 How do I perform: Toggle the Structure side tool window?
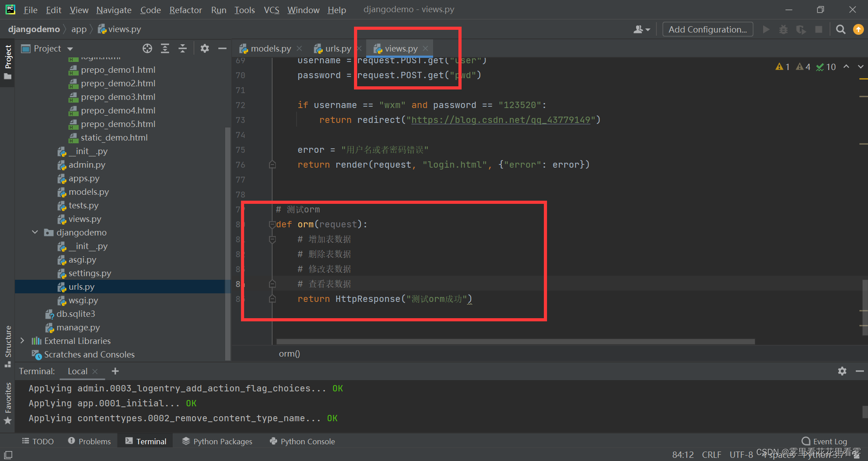[x=8, y=346]
